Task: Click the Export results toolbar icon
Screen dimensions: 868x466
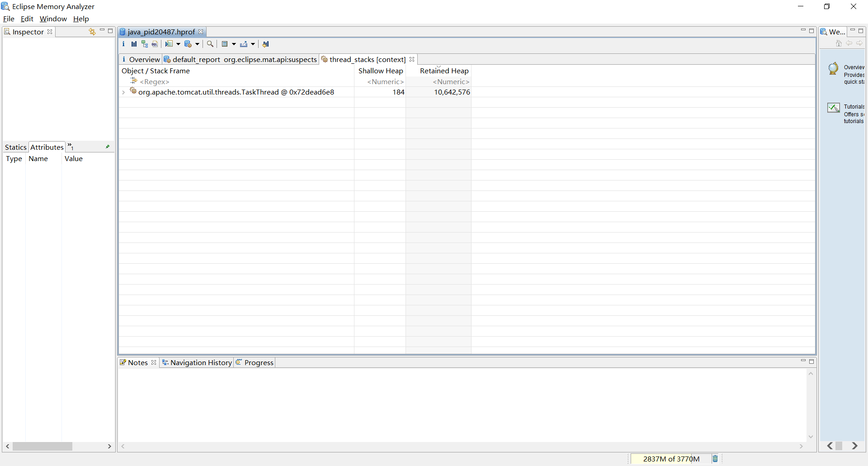Action: 244,44
